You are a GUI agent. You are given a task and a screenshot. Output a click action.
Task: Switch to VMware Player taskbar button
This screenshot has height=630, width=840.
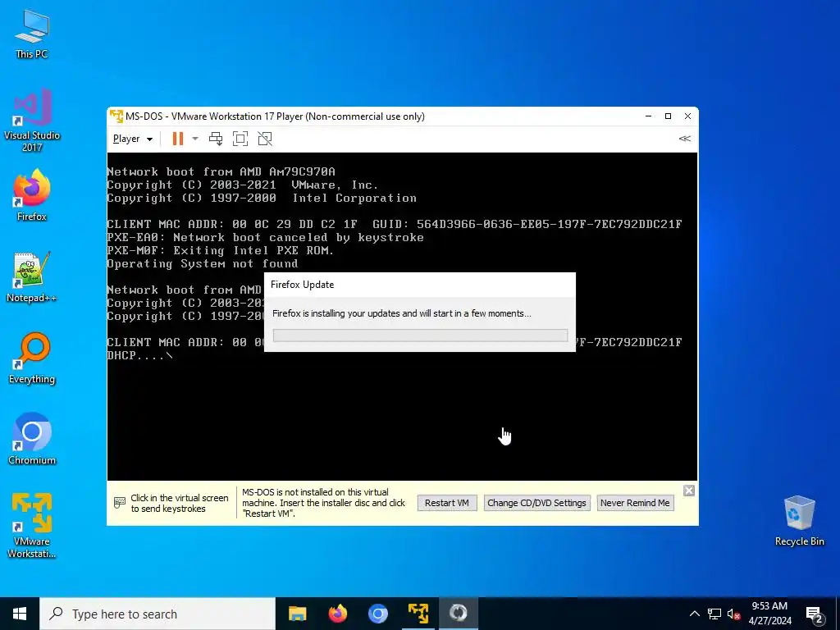click(418, 614)
